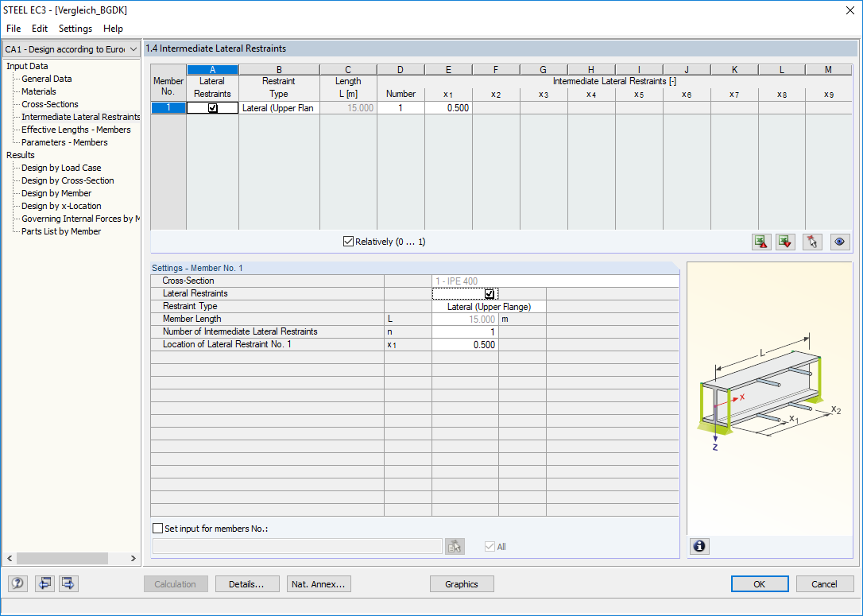The width and height of the screenshot is (863, 616).
Task: Open Design by Member results
Action: (x=56, y=193)
